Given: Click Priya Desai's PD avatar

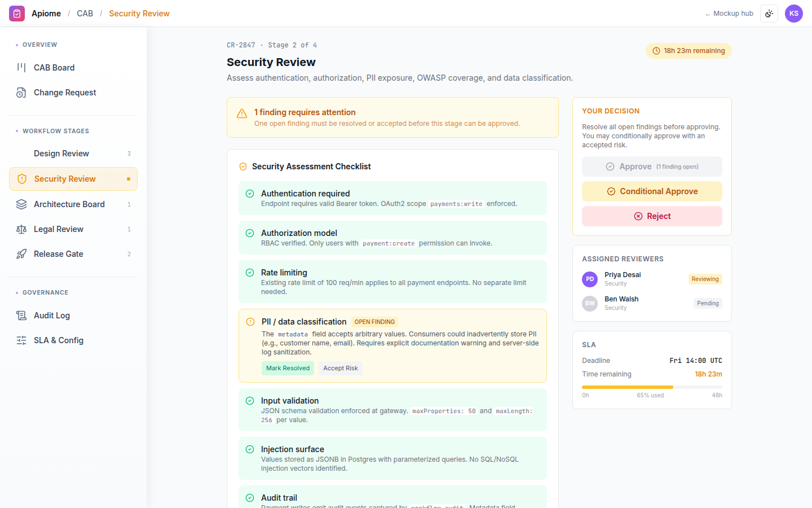Looking at the screenshot, I should [x=590, y=279].
